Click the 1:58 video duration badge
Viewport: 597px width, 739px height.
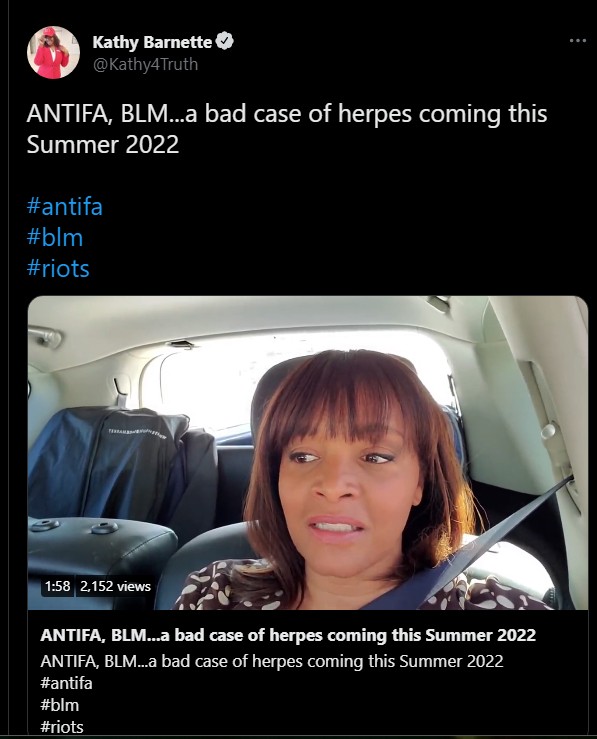57,586
